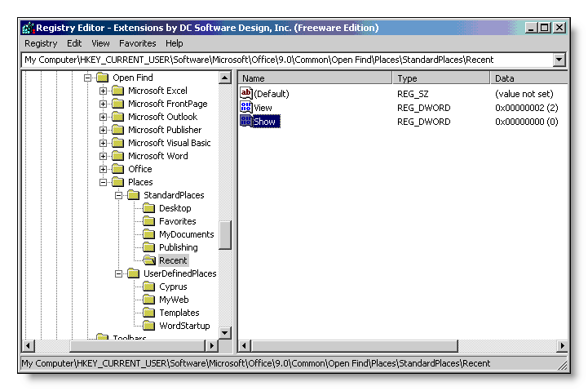Click the Microsoft Visual Basic folder icon

point(117,143)
